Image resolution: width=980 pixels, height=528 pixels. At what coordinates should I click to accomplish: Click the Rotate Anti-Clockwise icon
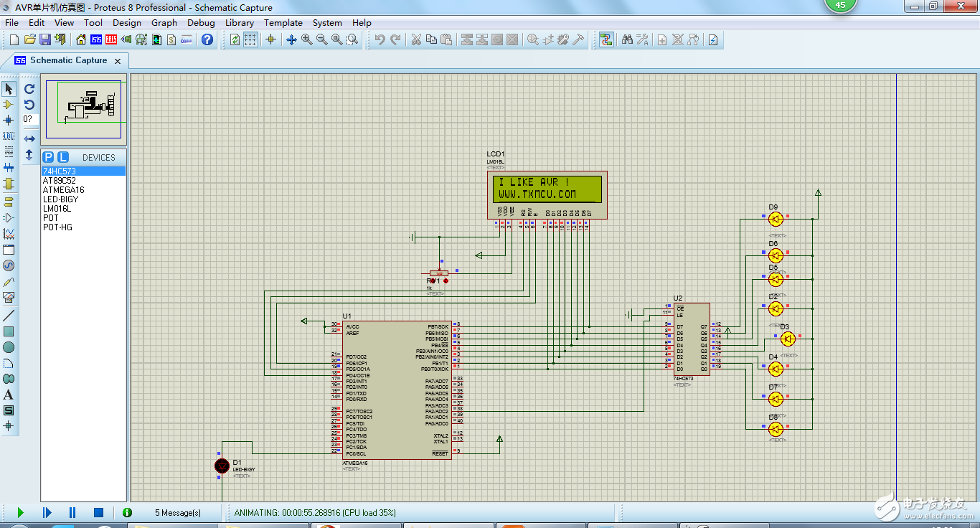pyautogui.click(x=29, y=105)
